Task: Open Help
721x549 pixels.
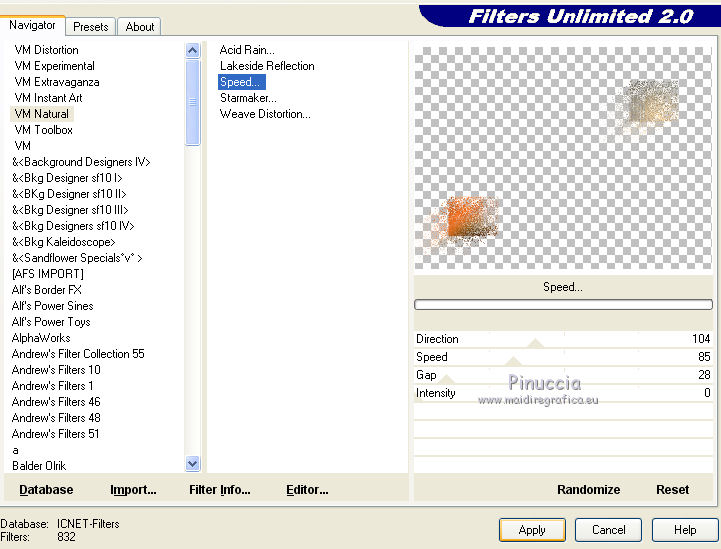Action: point(685,530)
